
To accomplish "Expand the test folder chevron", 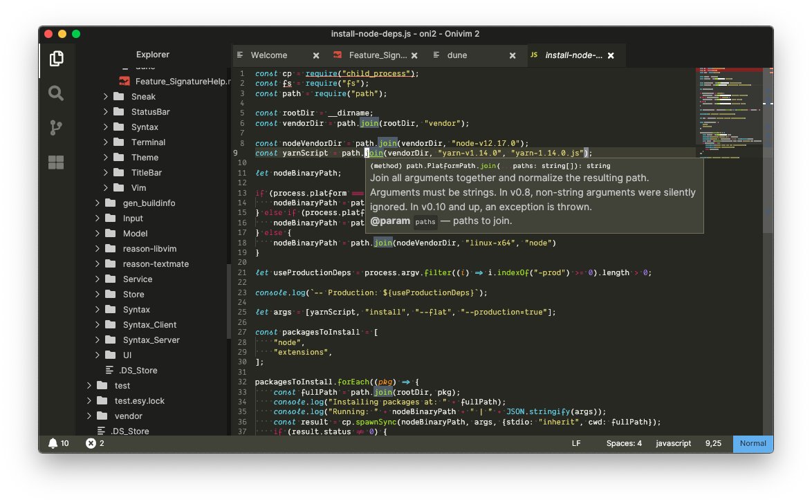I will click(89, 386).
